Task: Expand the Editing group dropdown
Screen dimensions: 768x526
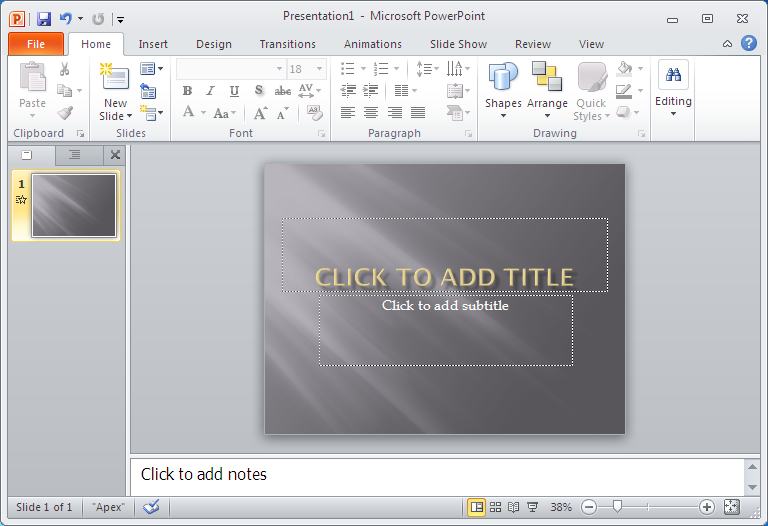Action: (673, 92)
